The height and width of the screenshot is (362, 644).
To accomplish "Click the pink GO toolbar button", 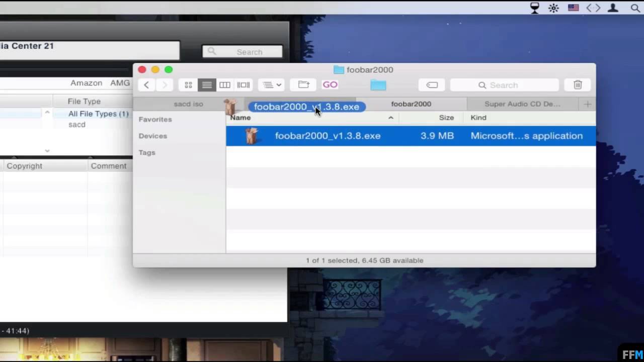I will (330, 84).
